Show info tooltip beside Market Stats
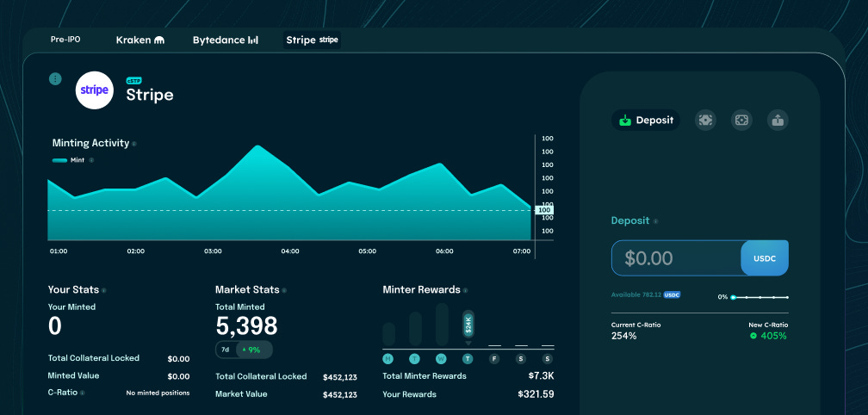Viewport: 868px width, 415px height. (x=284, y=290)
